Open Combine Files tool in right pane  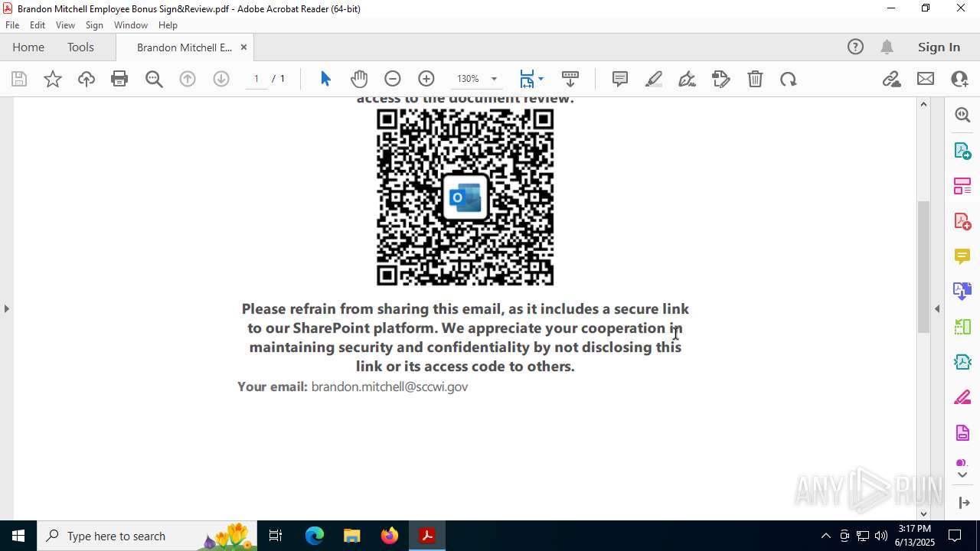tap(962, 292)
